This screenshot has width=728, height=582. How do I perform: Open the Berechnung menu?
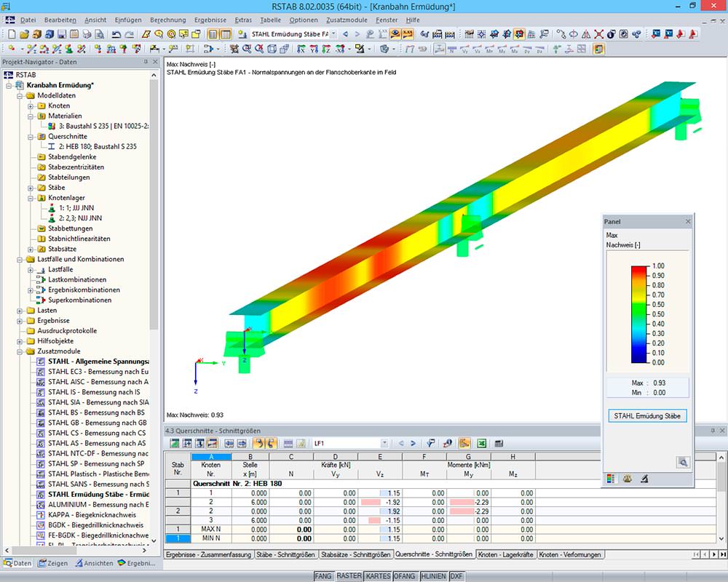coord(167,20)
